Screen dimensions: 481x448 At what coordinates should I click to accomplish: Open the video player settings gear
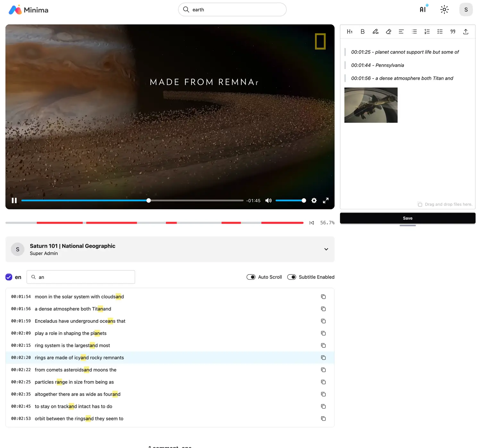tap(314, 201)
